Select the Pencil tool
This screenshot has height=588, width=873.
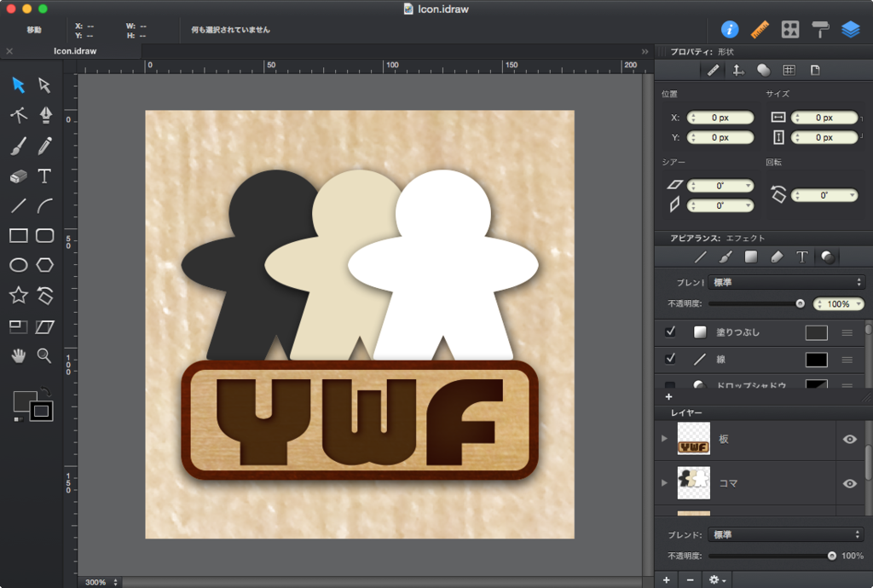[44, 146]
